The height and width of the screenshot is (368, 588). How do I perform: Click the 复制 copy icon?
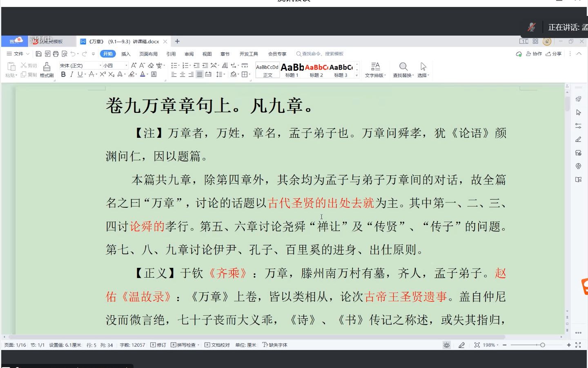pos(29,75)
